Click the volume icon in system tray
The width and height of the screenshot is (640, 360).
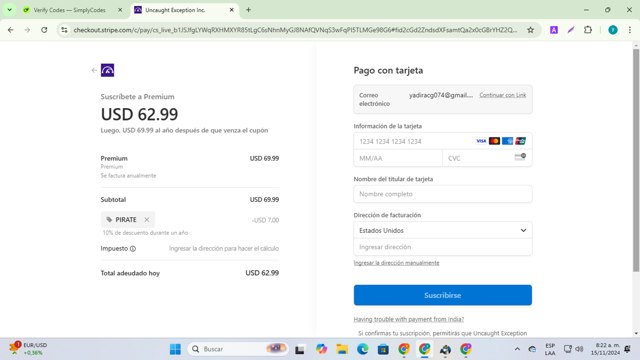[x=579, y=349]
